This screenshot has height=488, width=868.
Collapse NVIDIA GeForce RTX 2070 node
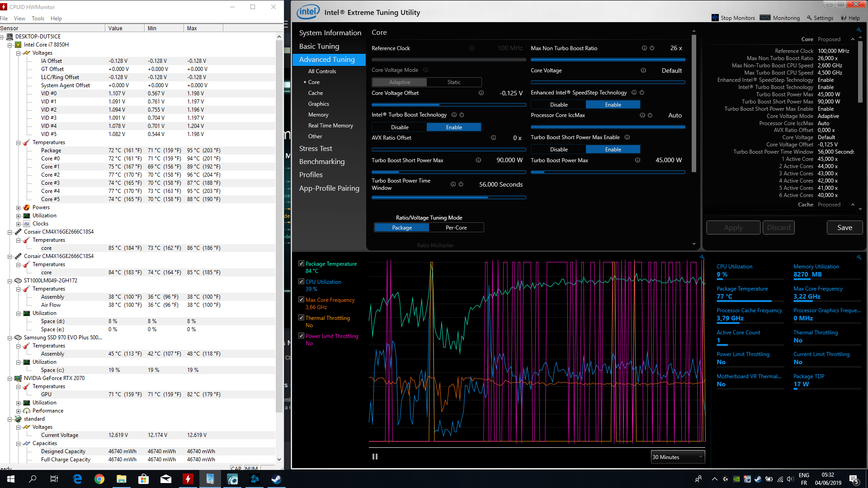(9, 379)
